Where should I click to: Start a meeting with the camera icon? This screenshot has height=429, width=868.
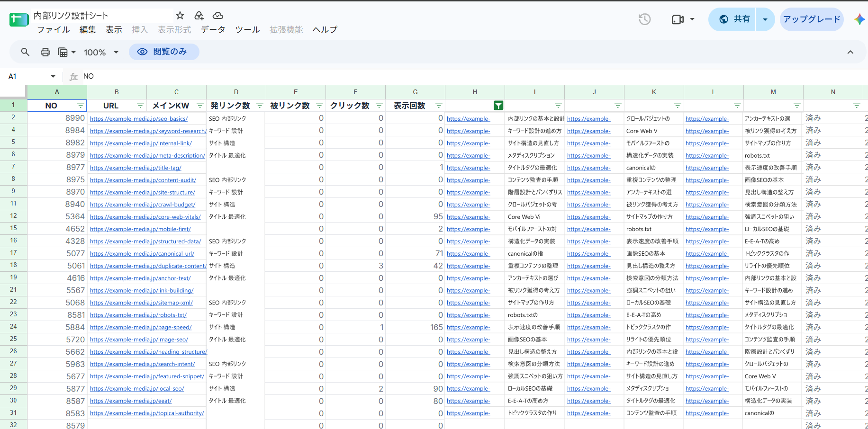coord(678,19)
